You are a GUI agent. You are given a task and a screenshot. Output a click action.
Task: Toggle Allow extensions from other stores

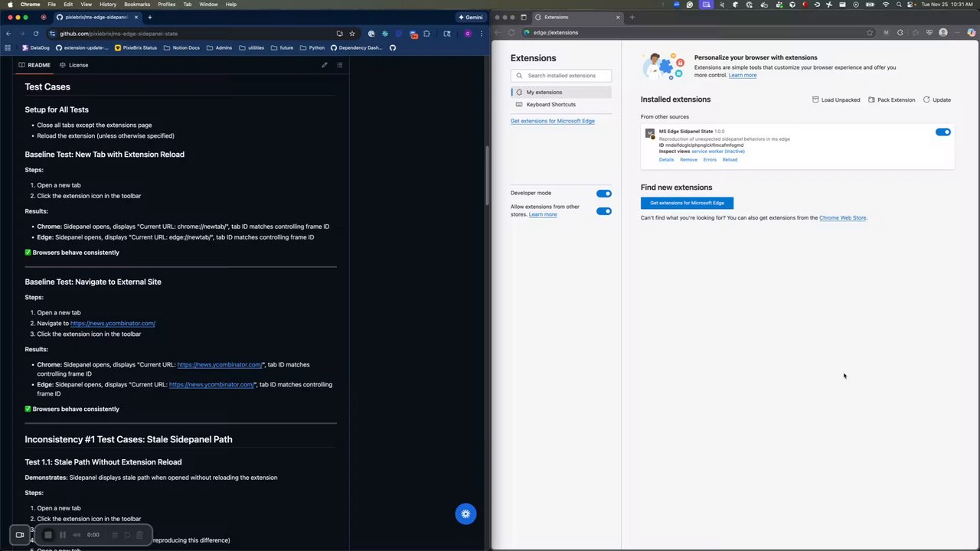(604, 211)
